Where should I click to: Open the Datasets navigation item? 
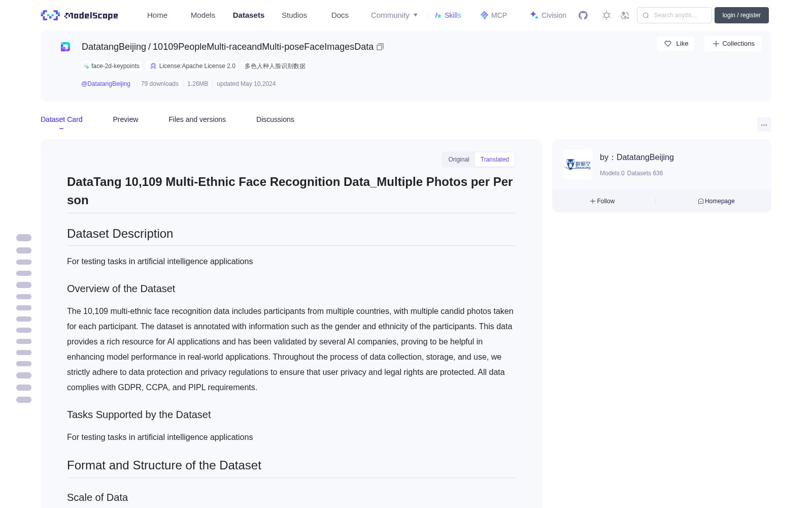click(x=249, y=15)
